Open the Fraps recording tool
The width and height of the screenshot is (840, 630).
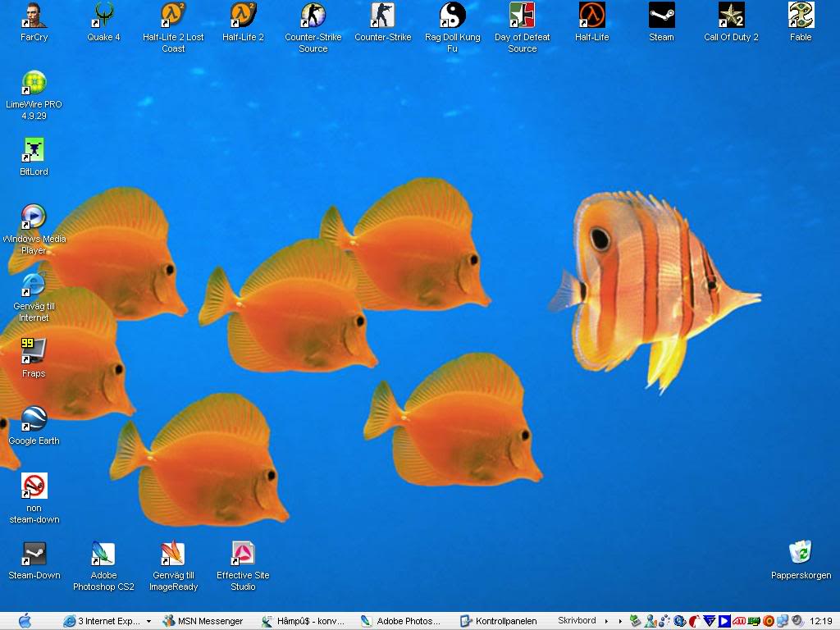coord(33,351)
